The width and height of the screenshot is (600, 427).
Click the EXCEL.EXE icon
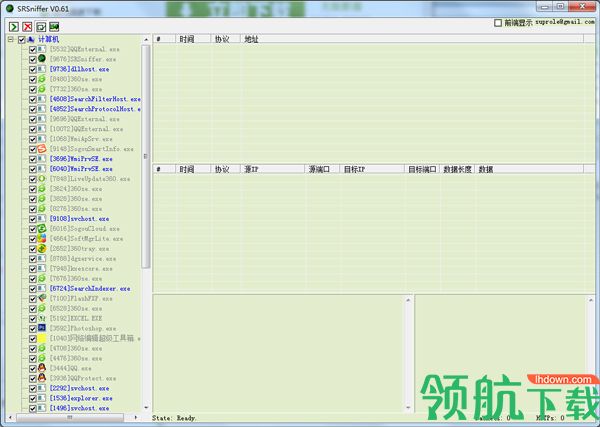point(42,318)
